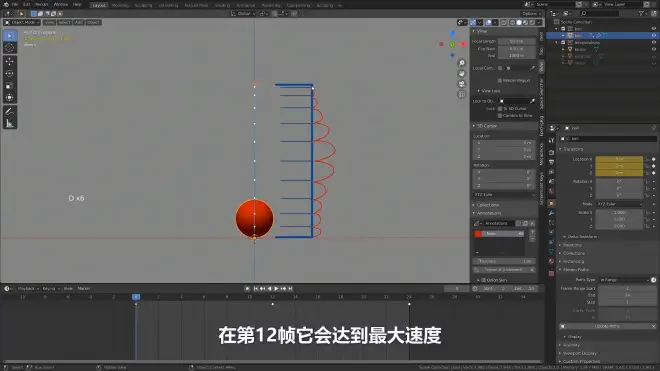Switch to perspective/orthographic grid icon
This screenshot has width=660, height=371.
pos(462,94)
